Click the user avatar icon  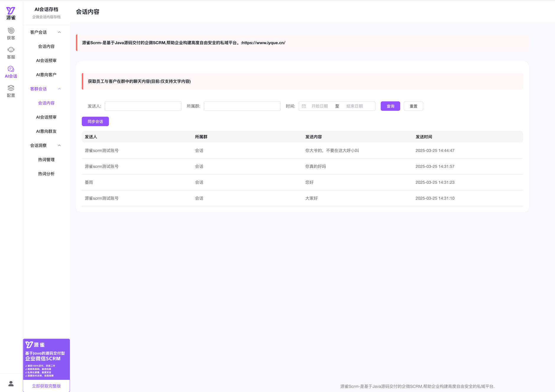click(x=11, y=383)
